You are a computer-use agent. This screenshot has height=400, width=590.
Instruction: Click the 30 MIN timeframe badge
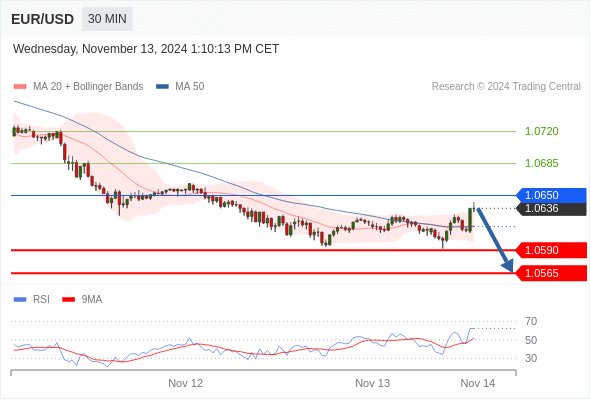click(x=107, y=19)
